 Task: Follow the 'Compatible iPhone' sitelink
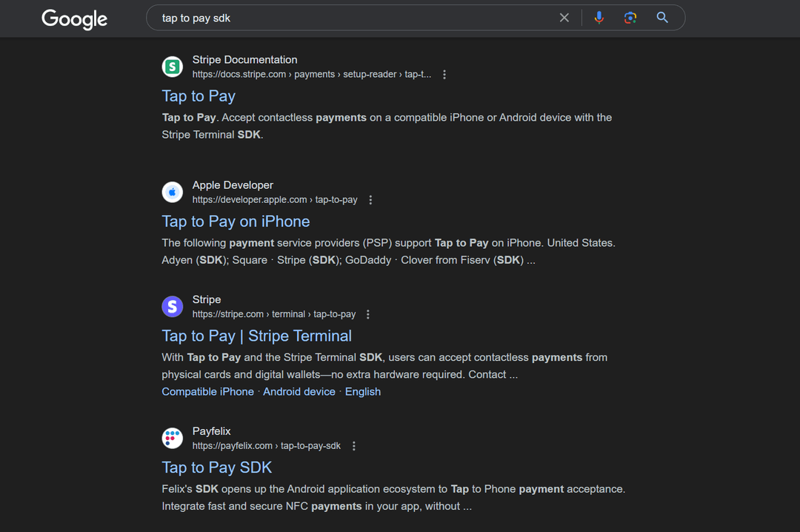(207, 392)
